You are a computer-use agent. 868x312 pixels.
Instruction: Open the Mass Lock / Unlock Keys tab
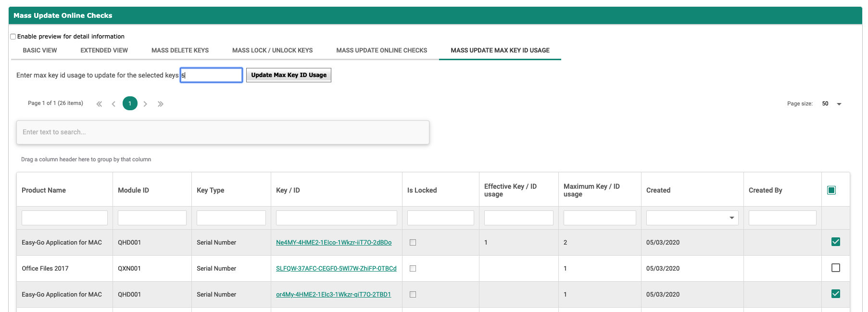[272, 51]
